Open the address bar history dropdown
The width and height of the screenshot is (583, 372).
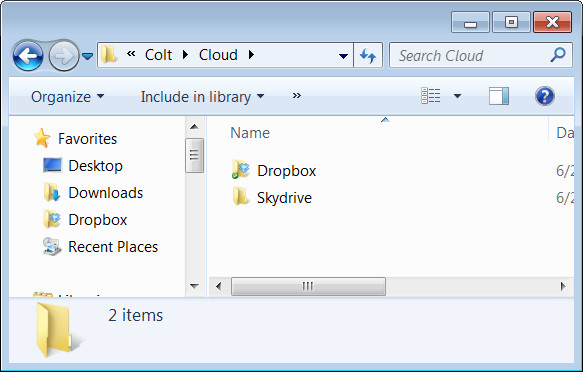click(x=343, y=56)
